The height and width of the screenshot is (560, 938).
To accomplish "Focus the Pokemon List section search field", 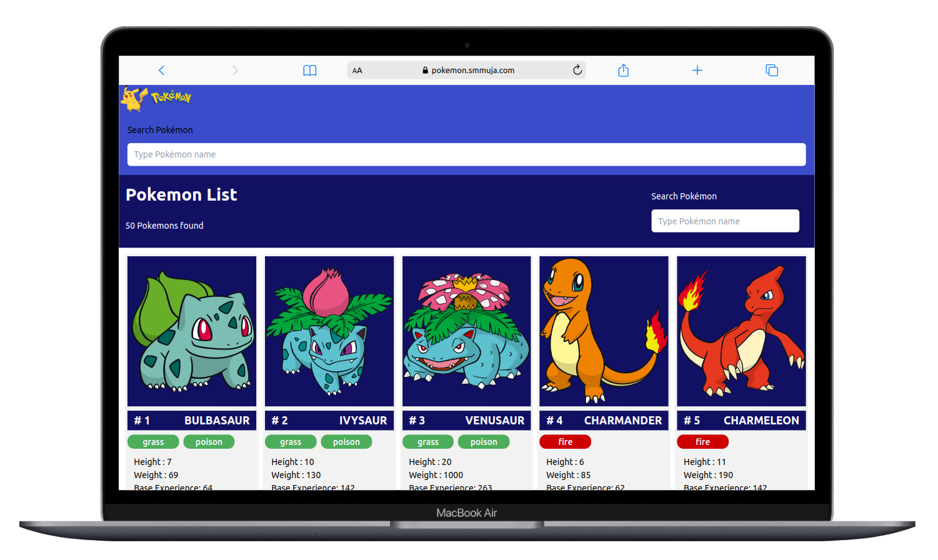I will coord(725,221).
